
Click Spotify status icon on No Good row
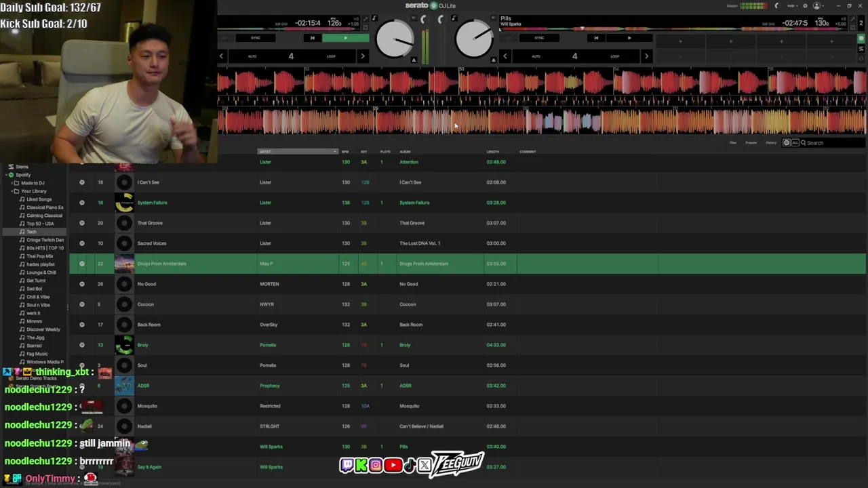(82, 284)
